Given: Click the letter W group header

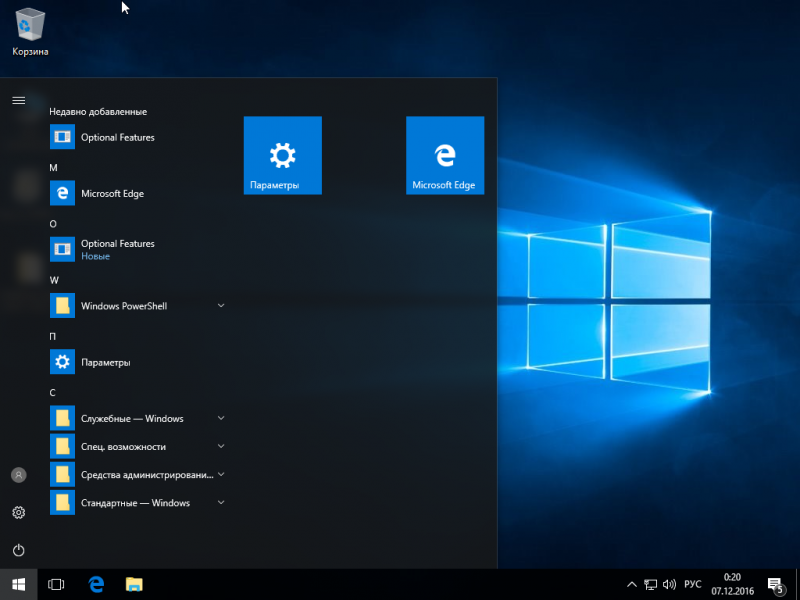Looking at the screenshot, I should [x=54, y=280].
